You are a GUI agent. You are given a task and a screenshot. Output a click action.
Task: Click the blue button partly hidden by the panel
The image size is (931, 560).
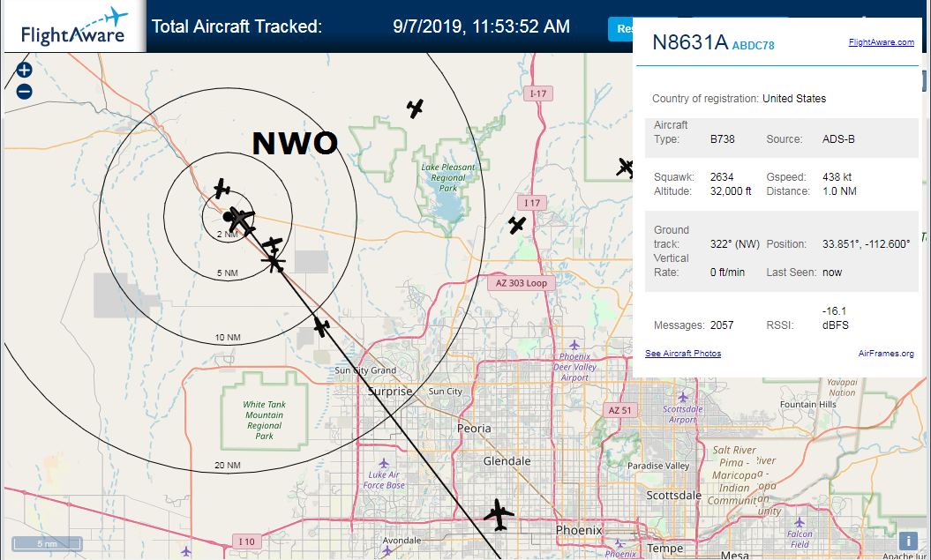click(620, 29)
